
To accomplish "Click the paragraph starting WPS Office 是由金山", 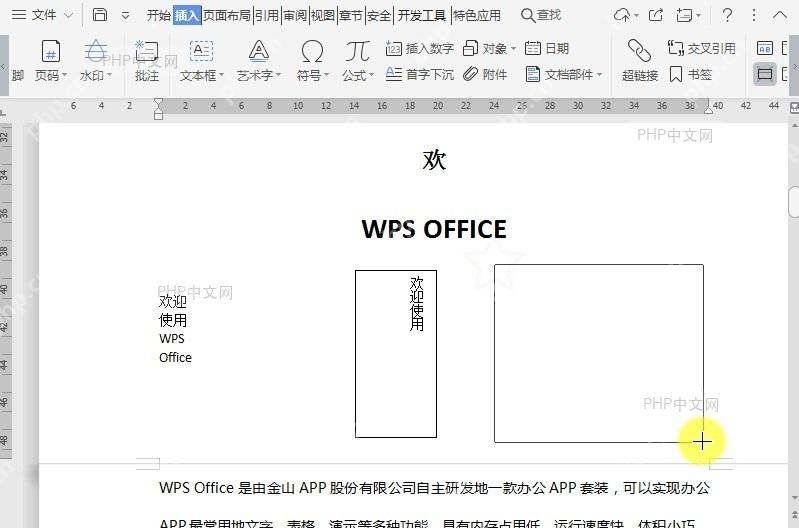I will (x=434, y=488).
